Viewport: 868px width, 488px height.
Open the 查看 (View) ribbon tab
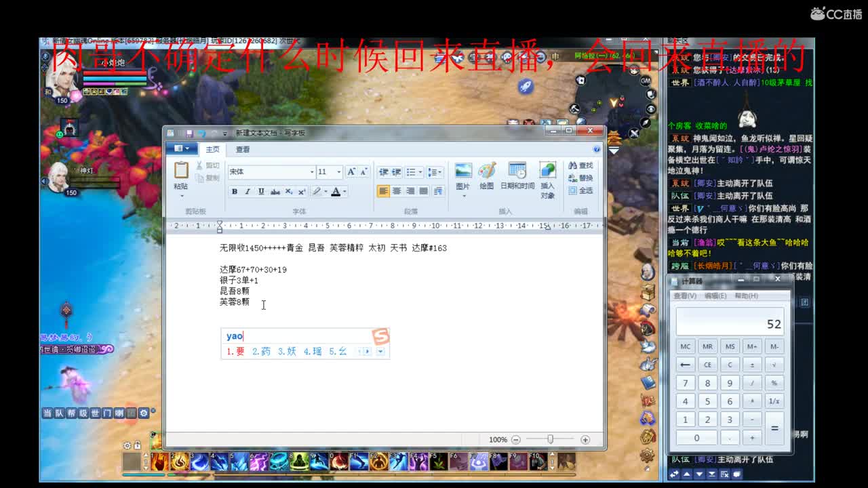pos(243,149)
